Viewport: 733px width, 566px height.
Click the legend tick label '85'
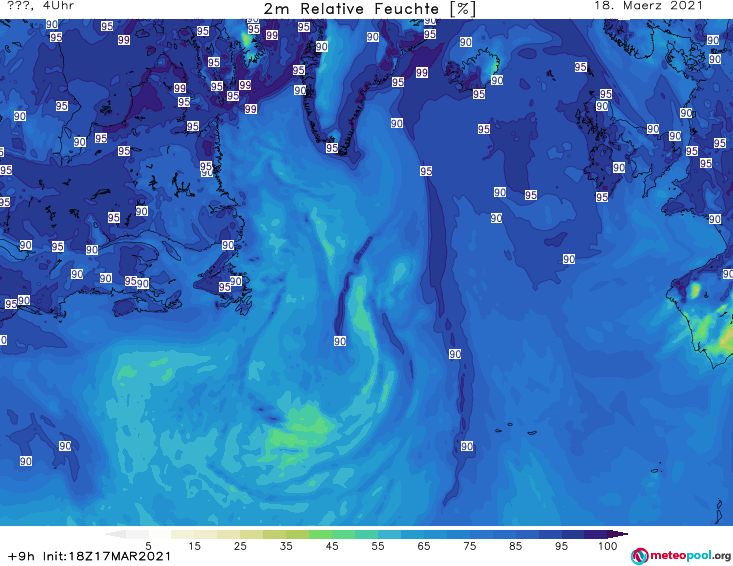(x=516, y=546)
